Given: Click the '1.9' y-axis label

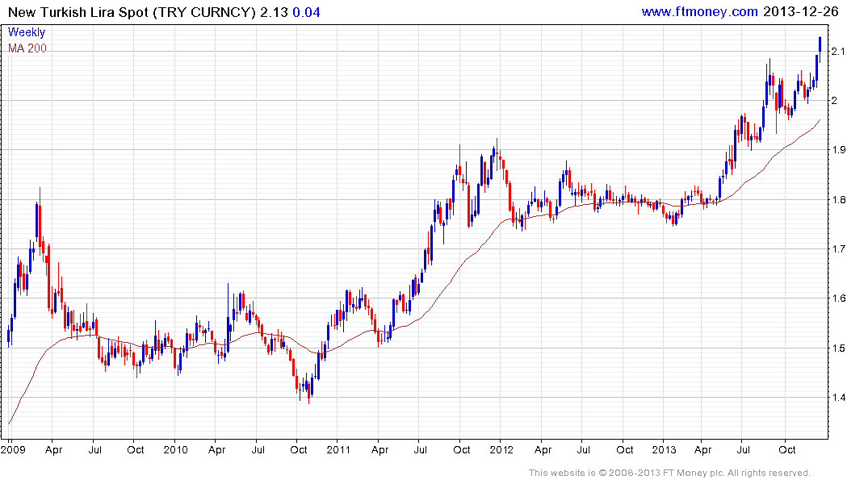Looking at the screenshot, I should point(838,150).
